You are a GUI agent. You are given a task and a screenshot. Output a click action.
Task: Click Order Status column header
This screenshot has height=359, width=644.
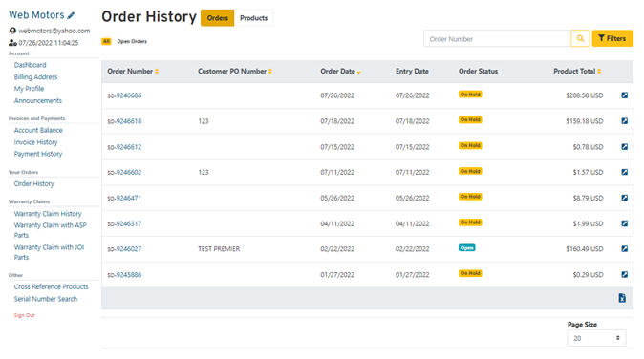point(478,72)
